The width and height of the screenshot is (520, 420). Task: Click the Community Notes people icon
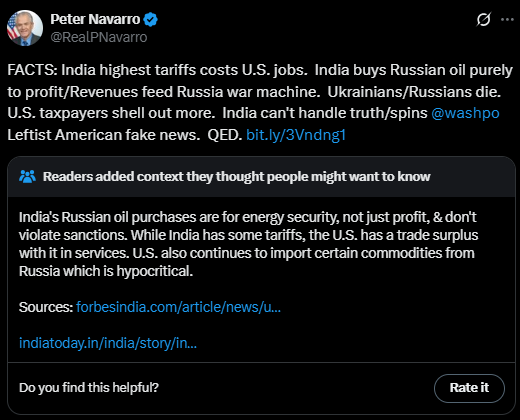pyautogui.click(x=27, y=177)
